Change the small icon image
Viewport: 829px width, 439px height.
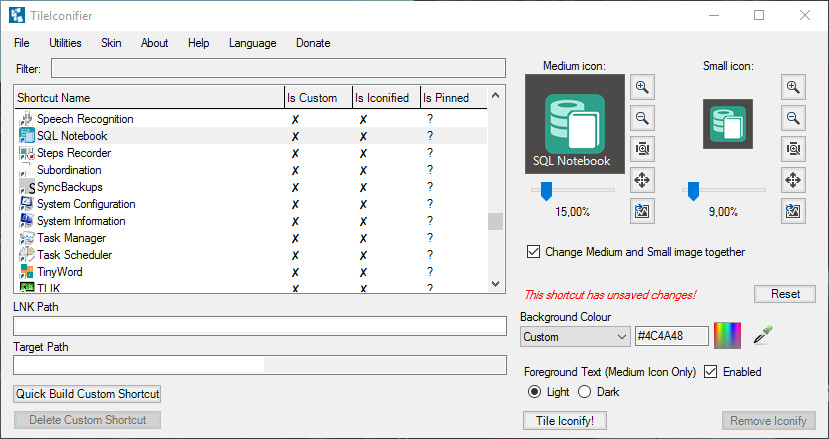(793, 211)
